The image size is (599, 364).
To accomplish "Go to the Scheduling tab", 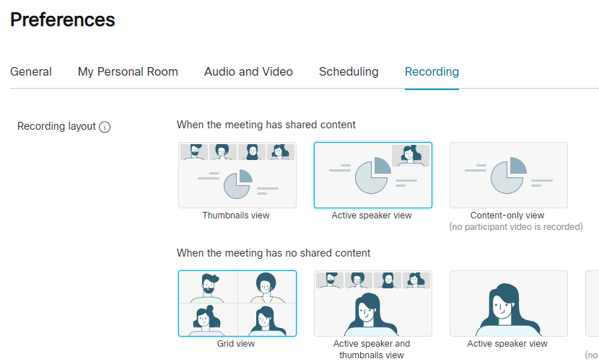I will (x=349, y=72).
